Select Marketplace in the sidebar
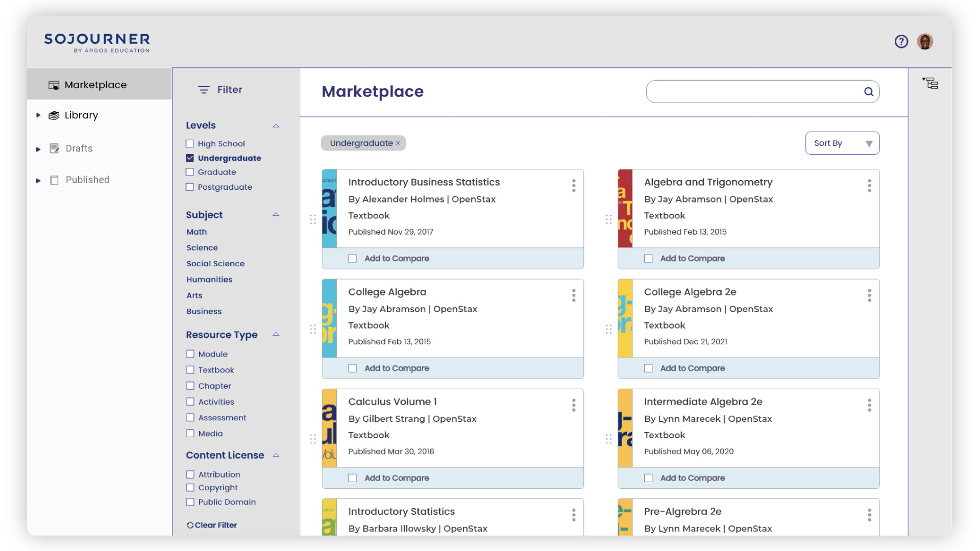This screenshot has height=551, width=980. coord(99,85)
